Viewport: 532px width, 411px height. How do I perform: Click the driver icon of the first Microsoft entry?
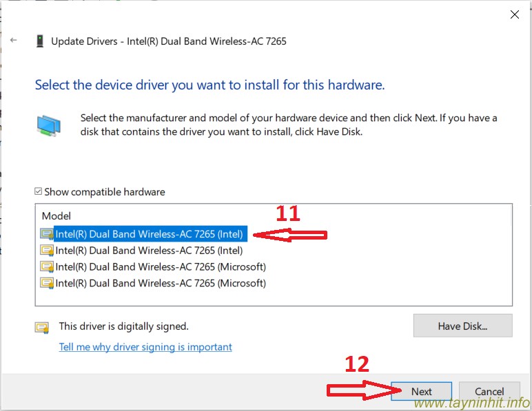pyautogui.click(x=47, y=267)
